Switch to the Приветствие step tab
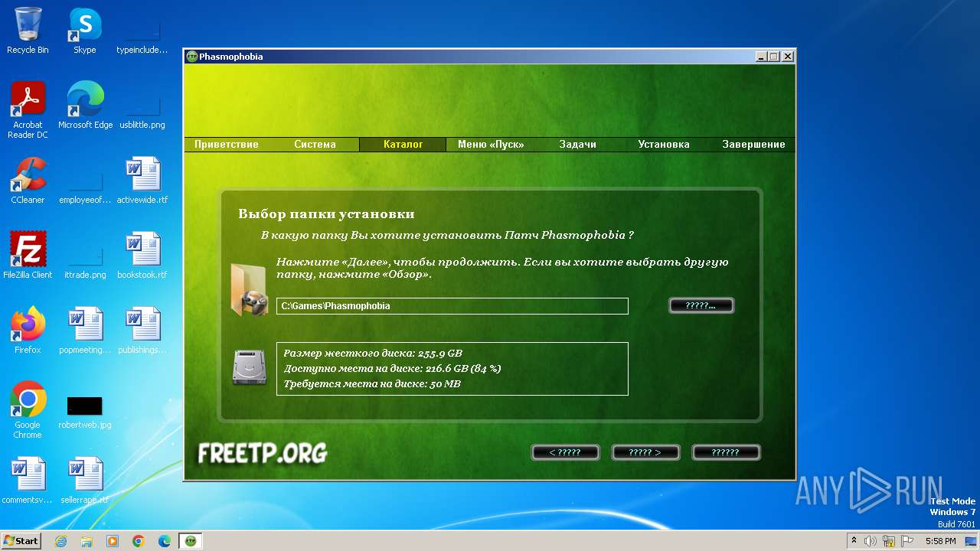The width and height of the screenshot is (980, 551). point(227,145)
